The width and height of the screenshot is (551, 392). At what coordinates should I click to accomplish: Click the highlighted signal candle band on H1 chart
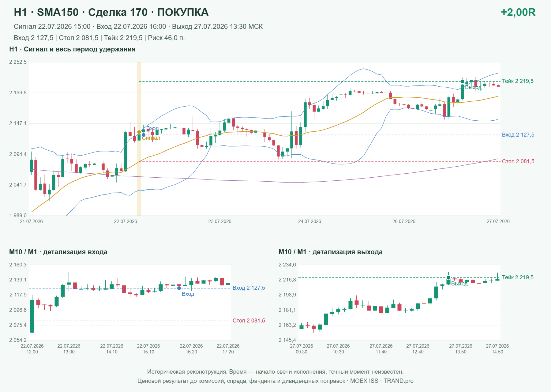[x=139, y=139]
